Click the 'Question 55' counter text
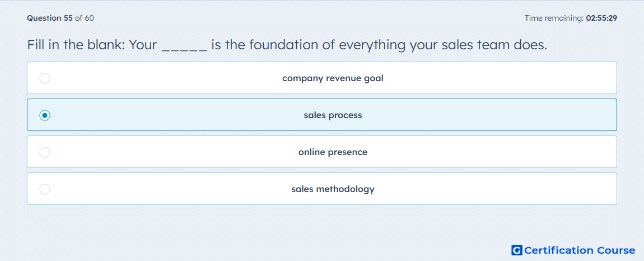644x261 pixels. [50, 18]
